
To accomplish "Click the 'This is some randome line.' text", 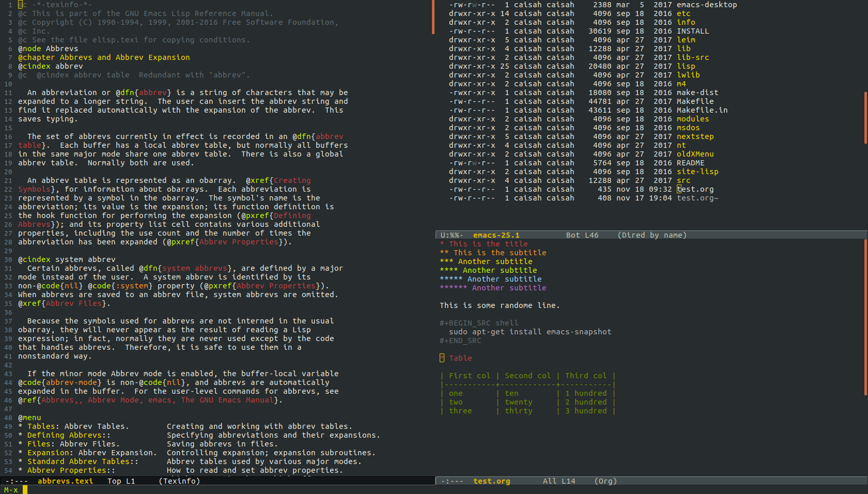I will [x=500, y=305].
